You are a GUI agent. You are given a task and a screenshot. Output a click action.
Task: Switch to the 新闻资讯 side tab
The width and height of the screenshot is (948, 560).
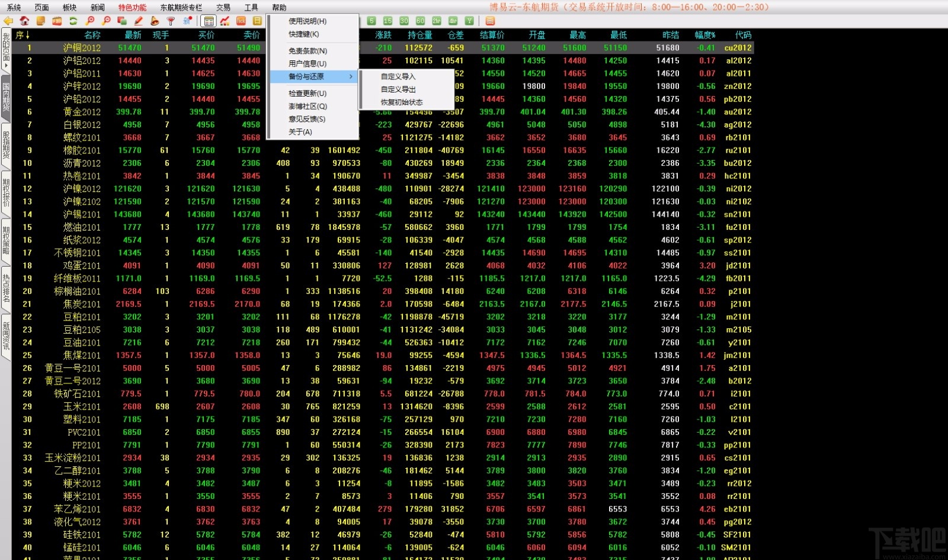tap(6, 336)
